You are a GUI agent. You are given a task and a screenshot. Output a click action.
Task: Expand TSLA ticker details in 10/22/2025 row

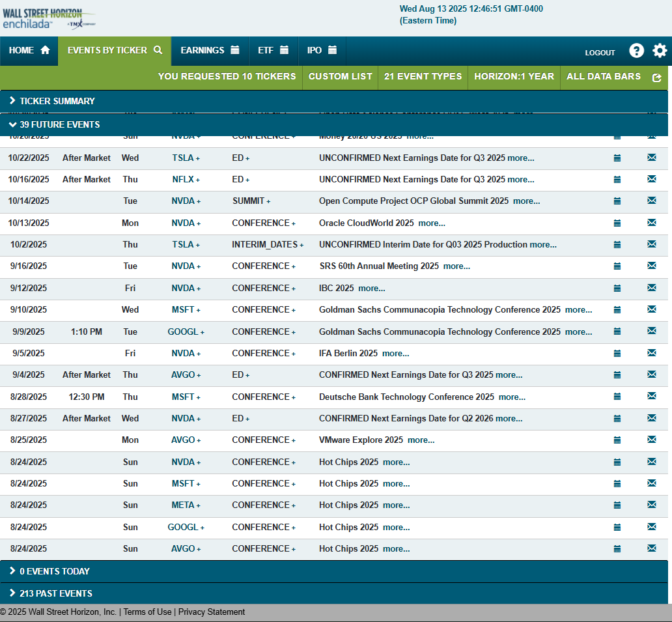(x=197, y=159)
